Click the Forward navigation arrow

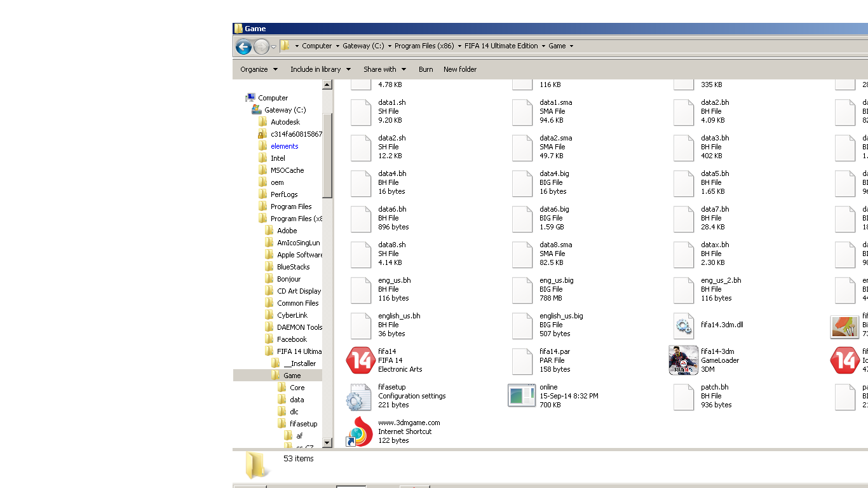[261, 46]
